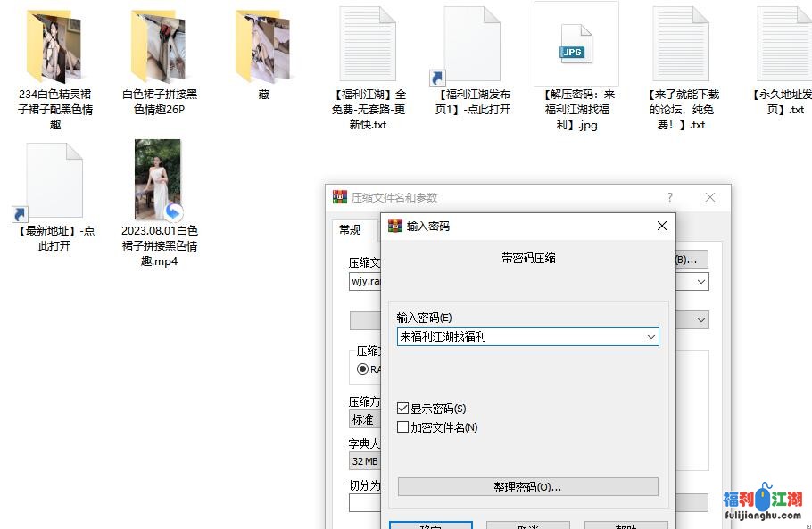The height and width of the screenshot is (529, 812).
Task: Select the 来了就能下载的论坛 txt file
Action: click(x=681, y=45)
